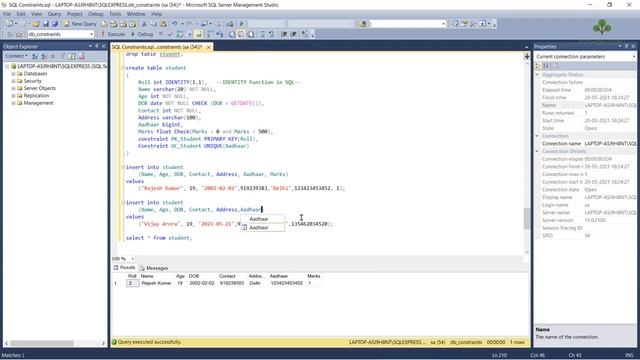Image resolution: width=640 pixels, height=360 pixels.
Task: Undo the last edit with the Undo icon
Action: 175,24
